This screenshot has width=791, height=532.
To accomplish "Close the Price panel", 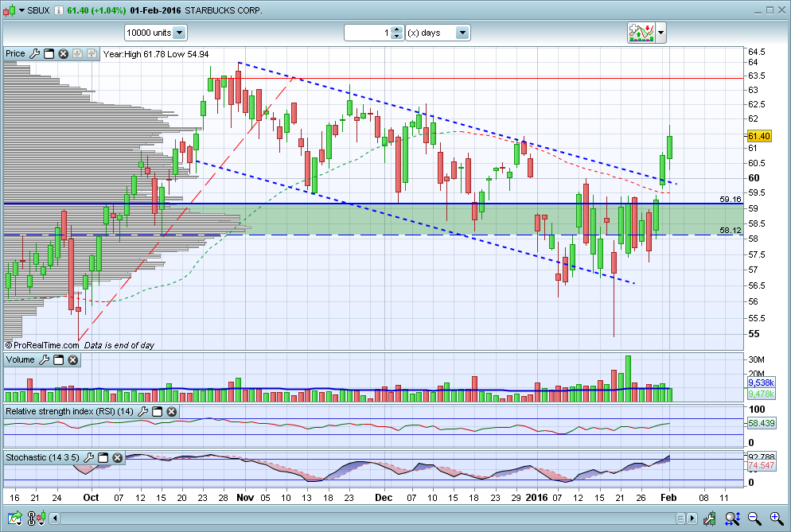I will click(x=63, y=53).
